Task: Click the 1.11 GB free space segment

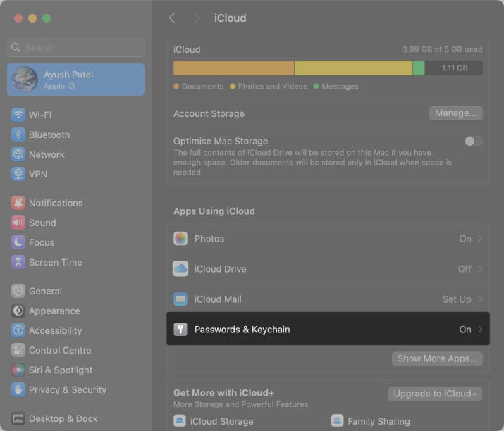Action: [453, 68]
